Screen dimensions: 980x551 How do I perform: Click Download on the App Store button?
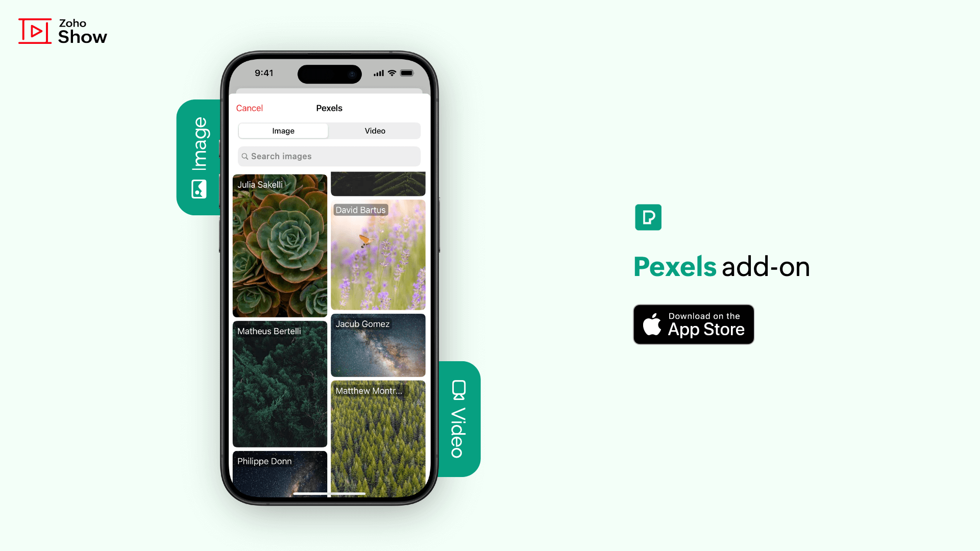pyautogui.click(x=693, y=324)
